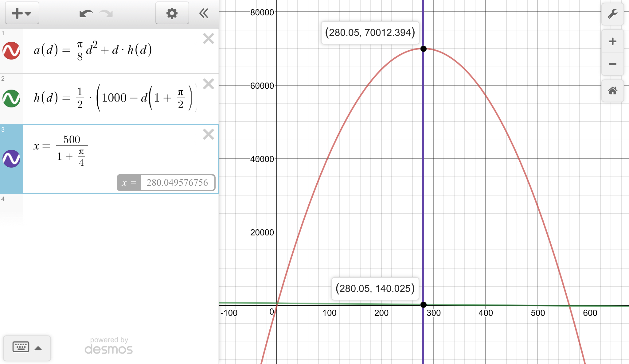Toggle visibility of green h(d) graph
The height and width of the screenshot is (364, 629).
11,98
